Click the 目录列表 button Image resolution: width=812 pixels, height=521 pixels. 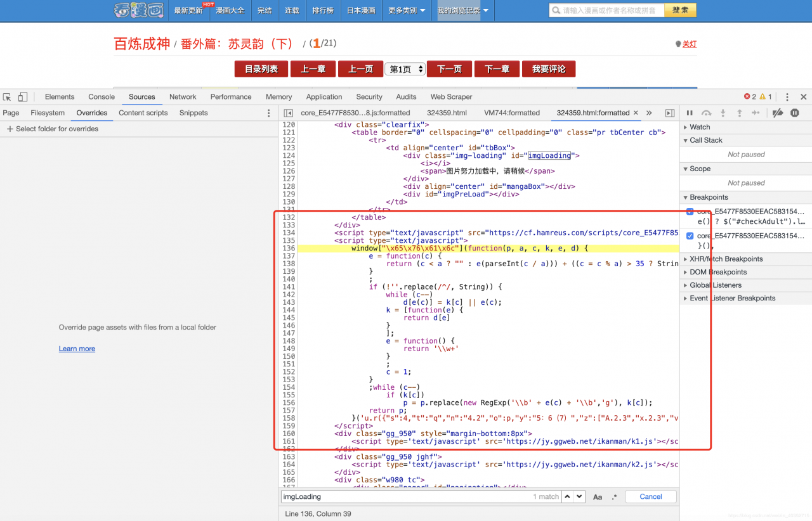click(261, 69)
